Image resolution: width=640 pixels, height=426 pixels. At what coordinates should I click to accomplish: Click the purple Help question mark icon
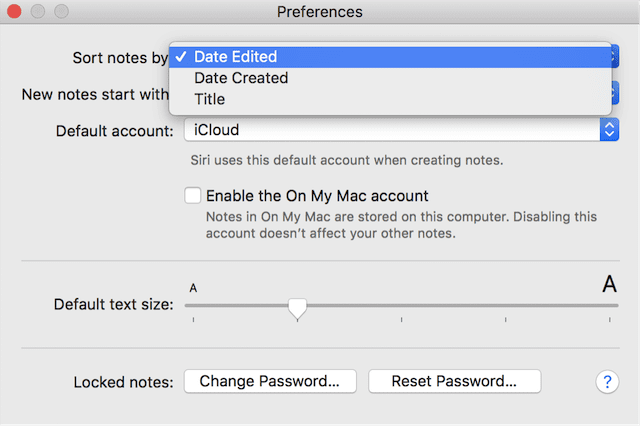(607, 381)
